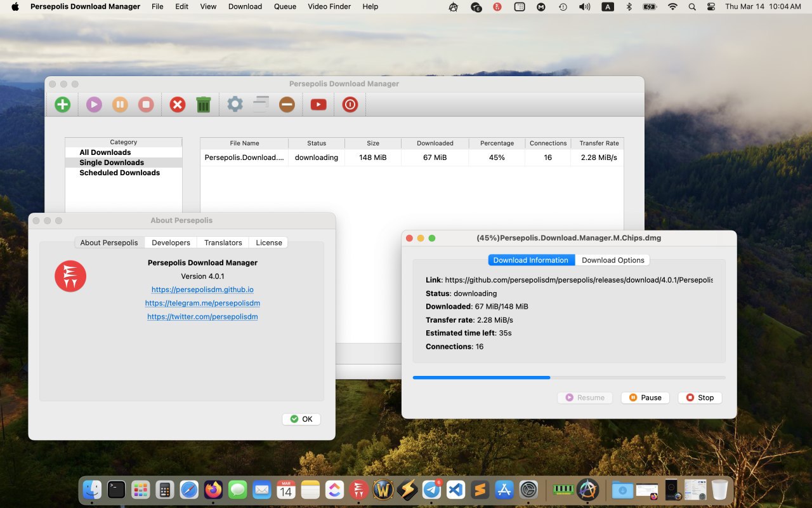Click the 2.28 MiB/s table cell
The width and height of the screenshot is (812, 508).
599,157
